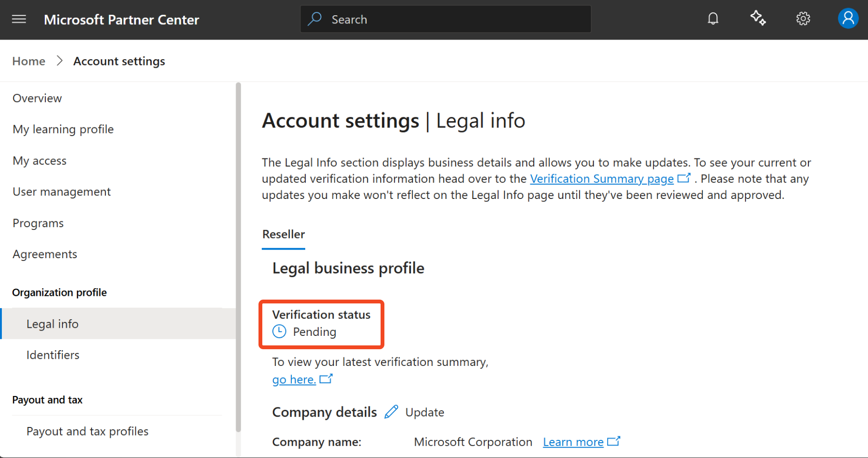
Task: Open the Copilot sparkle icon
Action: [x=758, y=19]
